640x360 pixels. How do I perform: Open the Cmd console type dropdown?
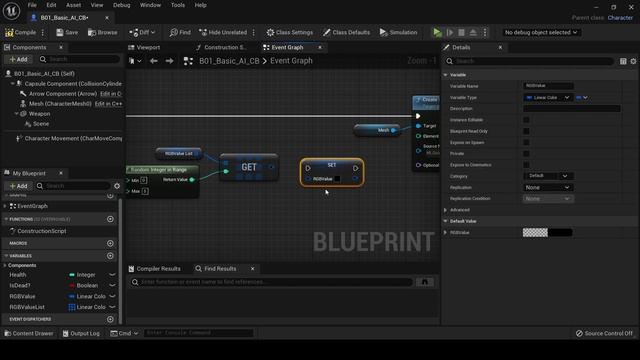point(124,333)
